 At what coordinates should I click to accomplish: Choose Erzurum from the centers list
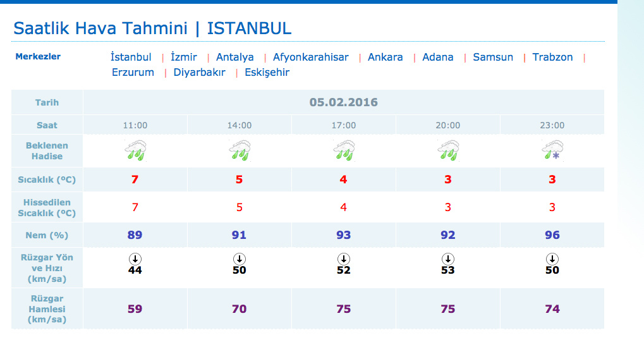click(133, 72)
